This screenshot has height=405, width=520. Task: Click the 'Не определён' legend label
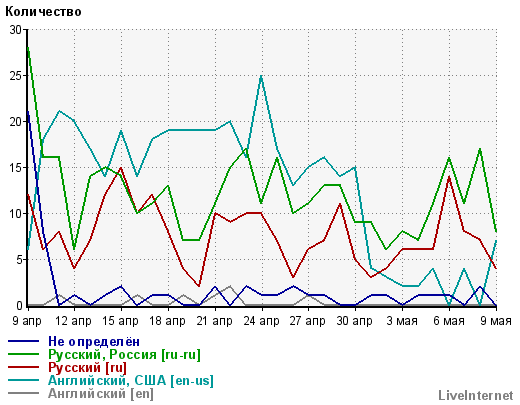click(94, 342)
